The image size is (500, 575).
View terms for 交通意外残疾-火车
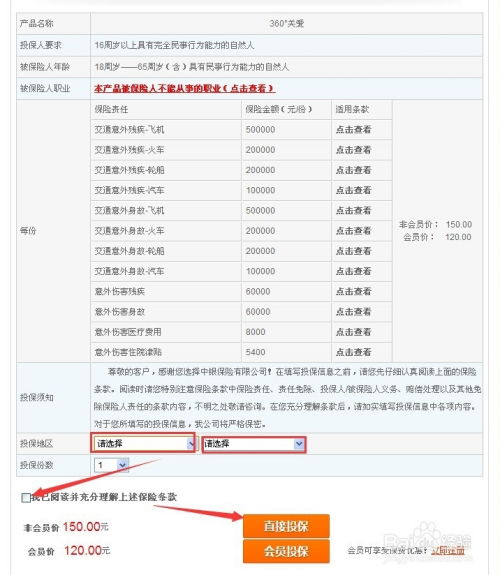click(x=354, y=150)
